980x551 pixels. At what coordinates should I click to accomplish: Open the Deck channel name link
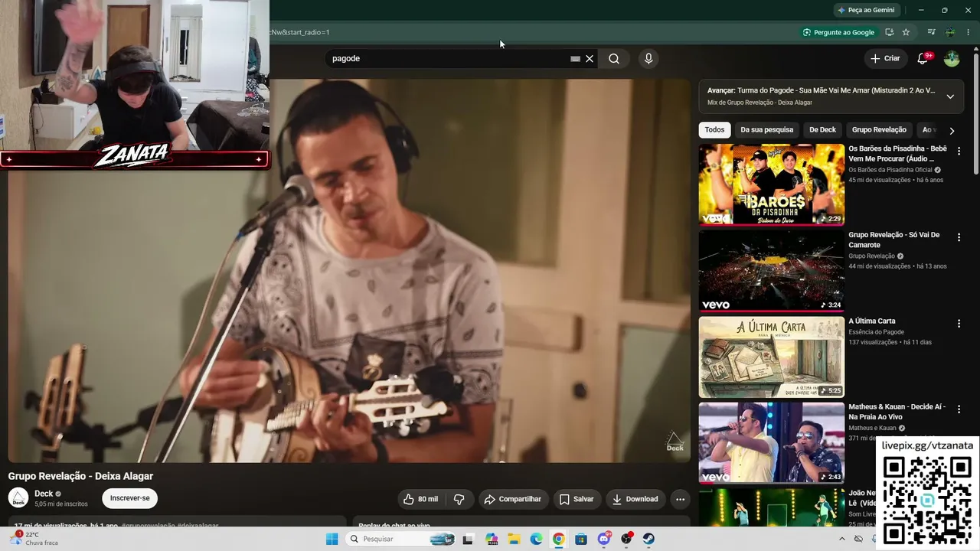pos(44,494)
